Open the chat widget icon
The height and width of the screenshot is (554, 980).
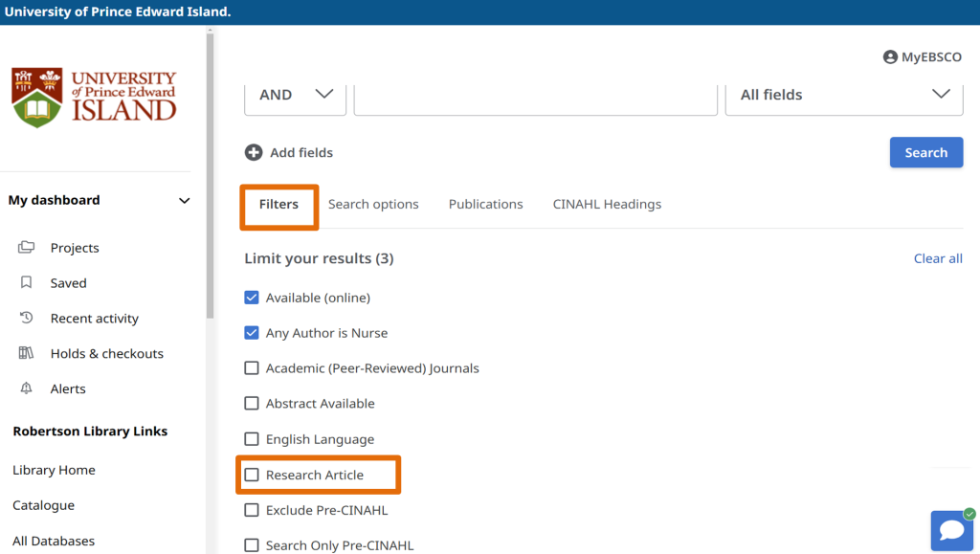(951, 530)
